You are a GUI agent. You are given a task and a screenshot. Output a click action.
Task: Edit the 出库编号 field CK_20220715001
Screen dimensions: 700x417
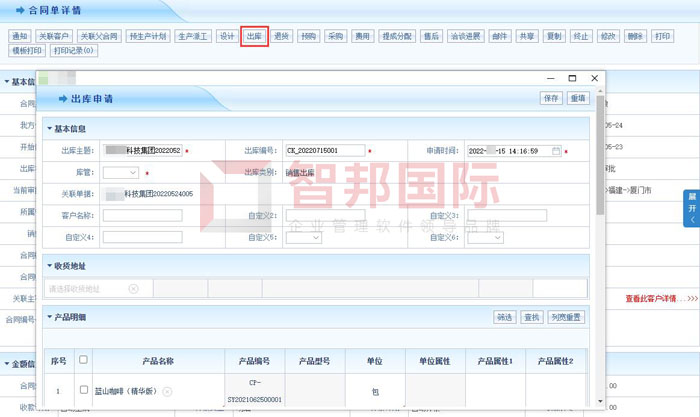point(325,150)
